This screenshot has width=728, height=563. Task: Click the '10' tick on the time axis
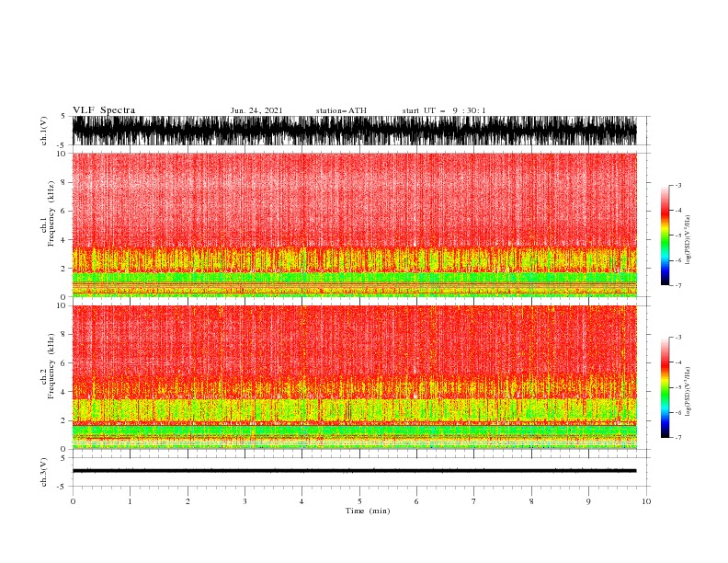(646, 501)
